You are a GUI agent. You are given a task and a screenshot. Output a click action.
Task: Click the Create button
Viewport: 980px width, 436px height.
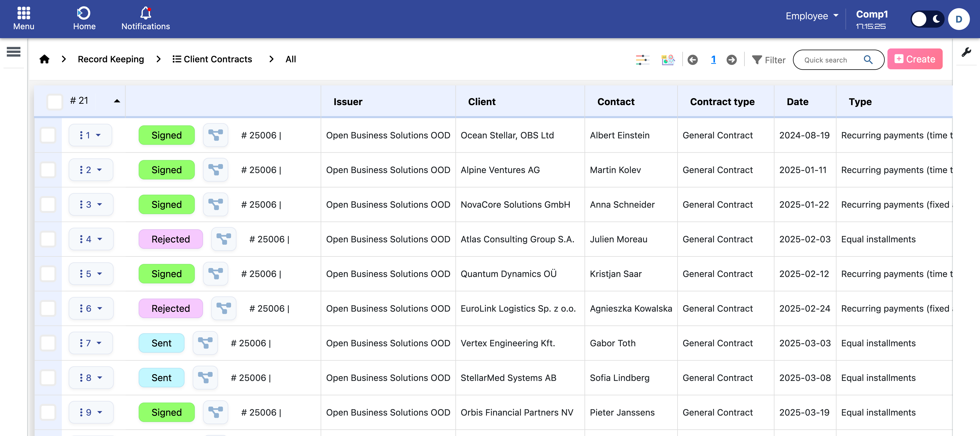914,59
